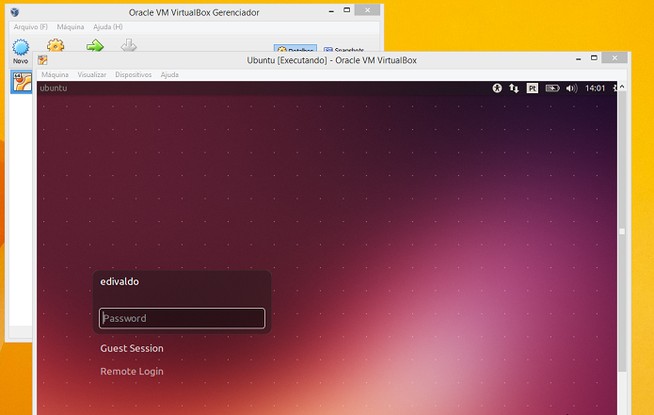This screenshot has width=654, height=415.
Task: Switch to the Snapshots view button
Action: click(344, 49)
